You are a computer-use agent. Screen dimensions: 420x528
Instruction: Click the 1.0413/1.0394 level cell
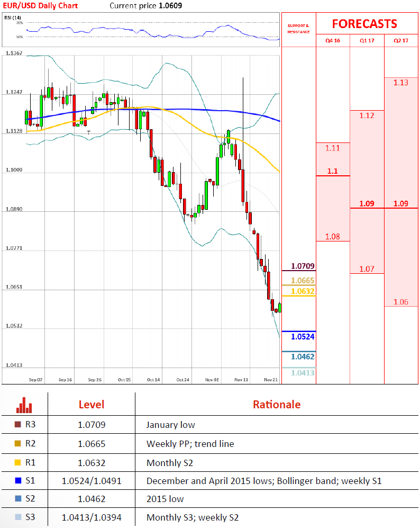92,517
